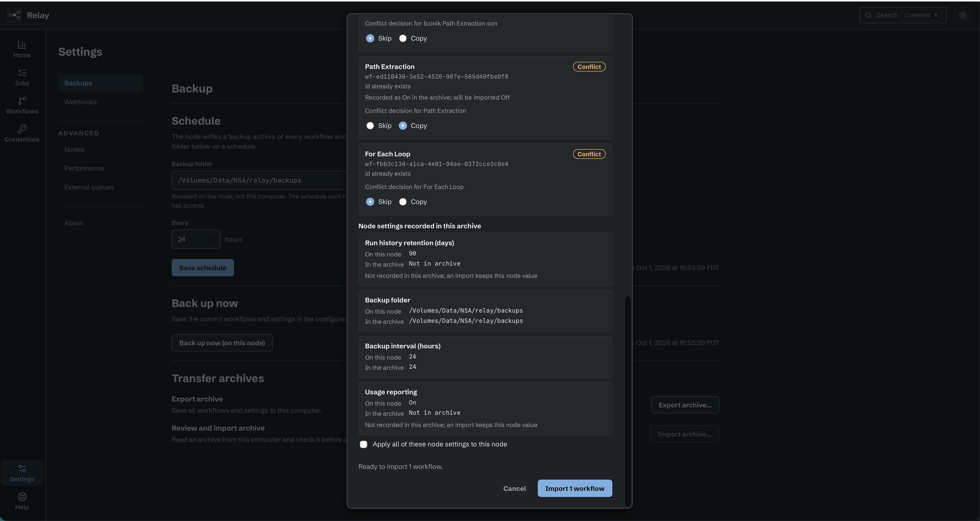
Task: Click the Import archive... button
Action: [684, 434]
